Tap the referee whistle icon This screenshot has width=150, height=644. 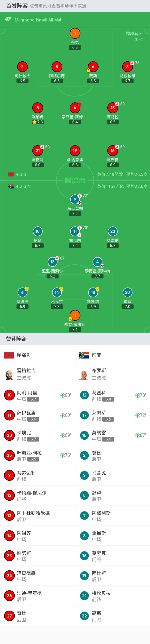[8, 19]
